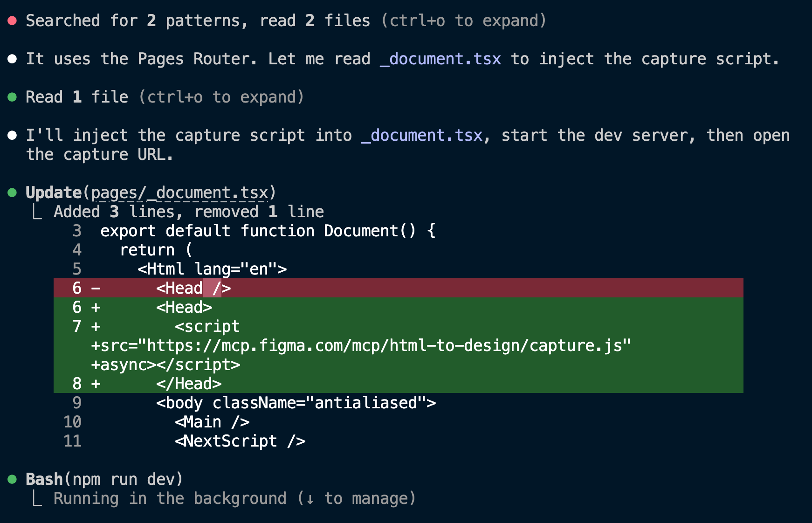This screenshot has height=523, width=812.
Task: Click the white bullet beside "I'll inject the capture script"
Action: [x=13, y=135]
